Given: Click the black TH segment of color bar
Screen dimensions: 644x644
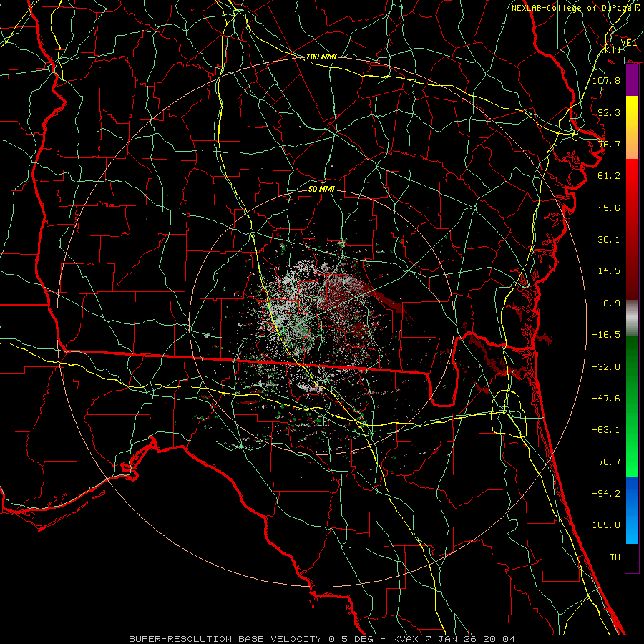Looking at the screenshot, I should pos(632,558).
